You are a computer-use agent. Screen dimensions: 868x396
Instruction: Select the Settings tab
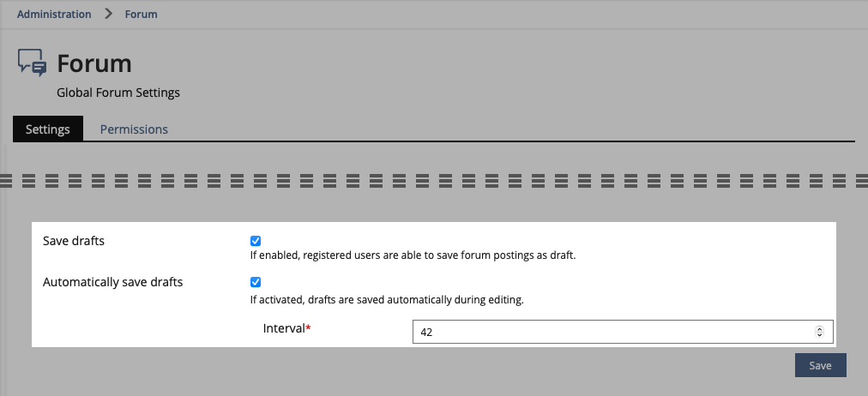click(x=48, y=129)
